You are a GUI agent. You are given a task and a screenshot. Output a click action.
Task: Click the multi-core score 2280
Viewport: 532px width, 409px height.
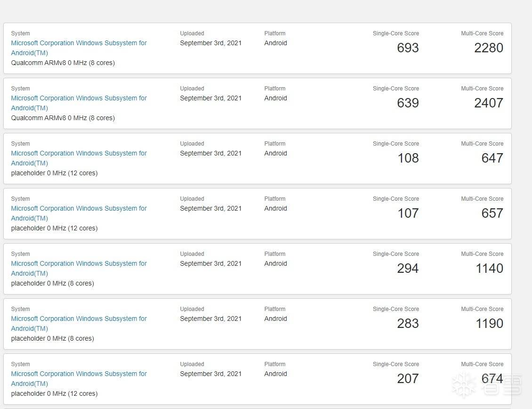point(488,48)
